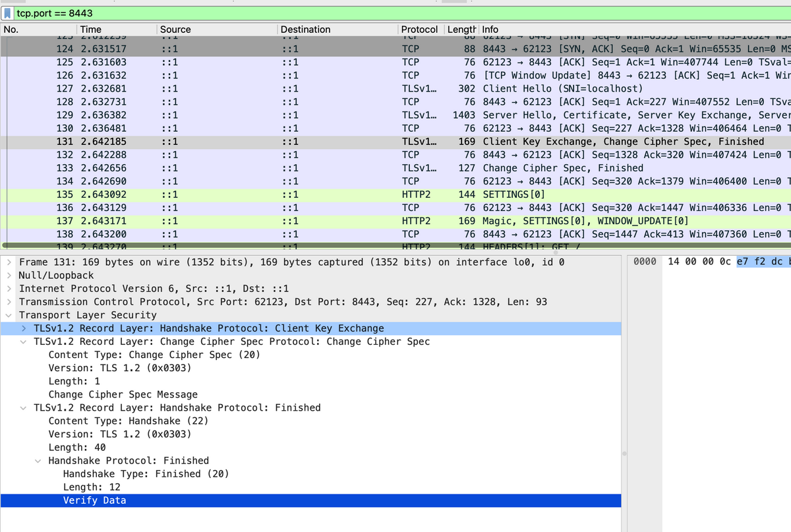Select packet 129 Server Hello, Certificate
The width and height of the screenshot is (791, 532).
point(395,115)
